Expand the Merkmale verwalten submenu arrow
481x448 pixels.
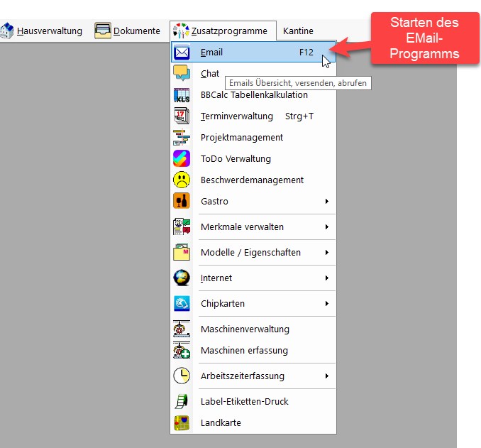click(x=327, y=226)
